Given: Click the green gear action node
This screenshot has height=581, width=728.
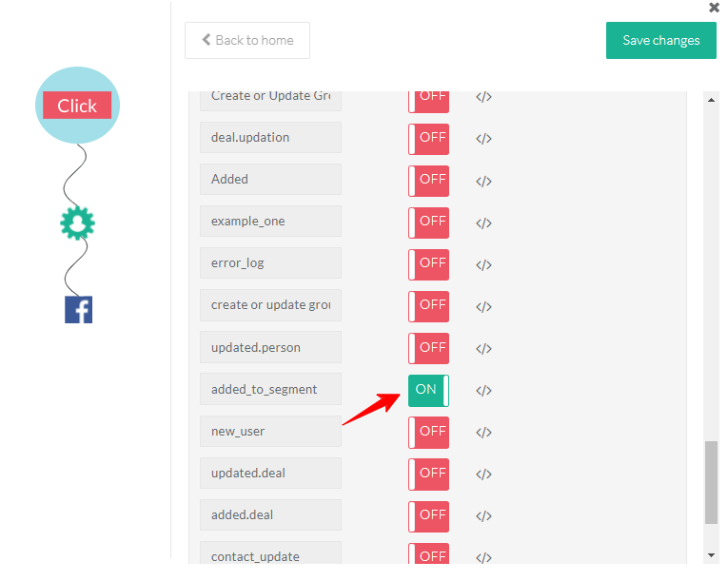Looking at the screenshot, I should [x=77, y=223].
